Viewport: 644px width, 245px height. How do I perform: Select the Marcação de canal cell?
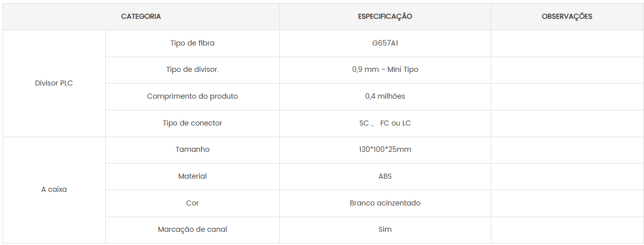click(192, 230)
